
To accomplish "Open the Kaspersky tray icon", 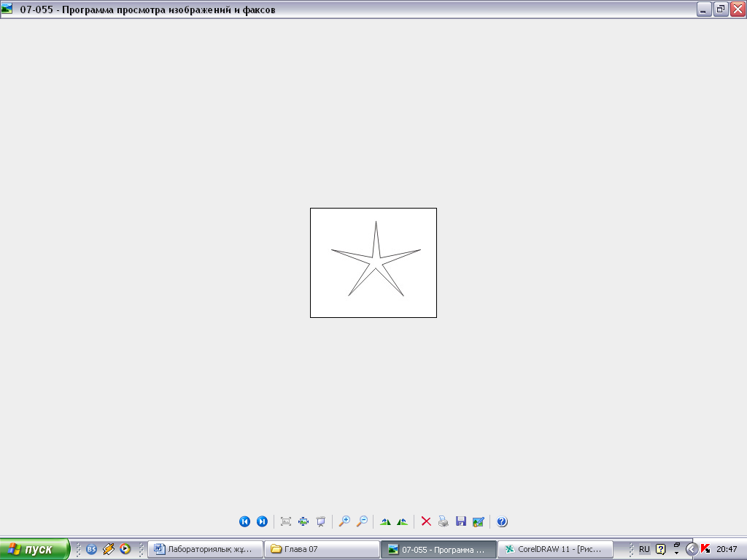I will pos(705,549).
